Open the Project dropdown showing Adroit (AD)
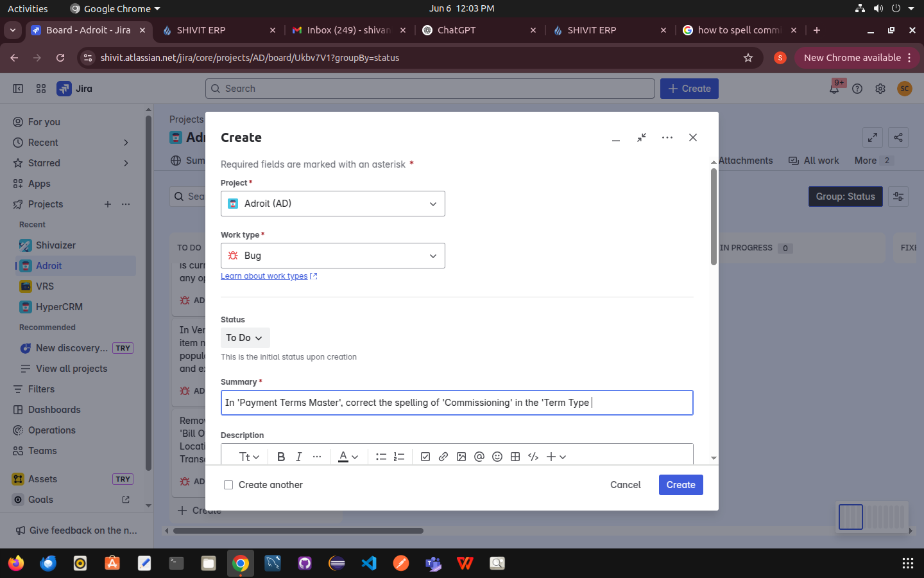The image size is (924, 578). [332, 204]
